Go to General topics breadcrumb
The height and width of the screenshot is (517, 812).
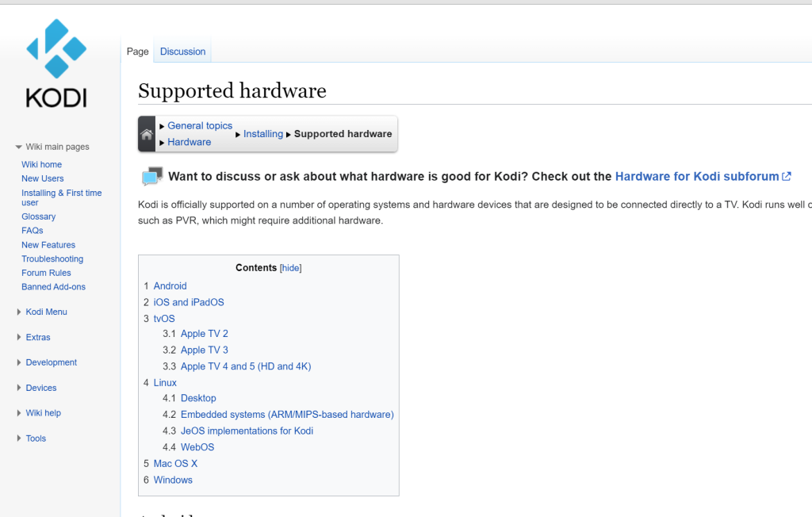tap(200, 126)
